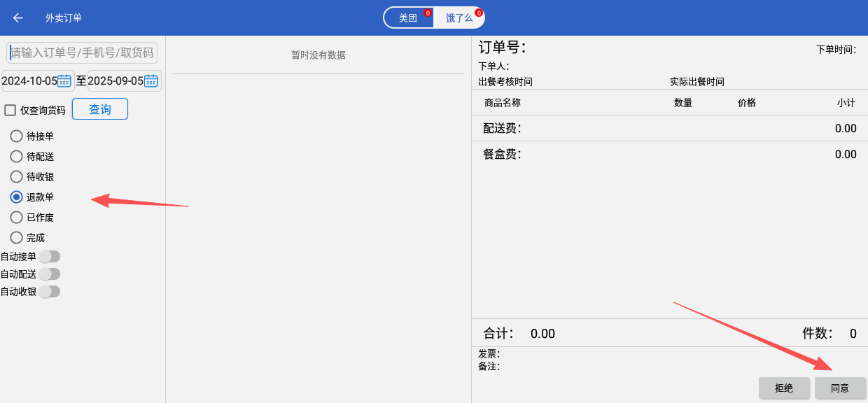Select the 待配送 radio option
Viewport: 868px width, 403px height.
pos(17,156)
